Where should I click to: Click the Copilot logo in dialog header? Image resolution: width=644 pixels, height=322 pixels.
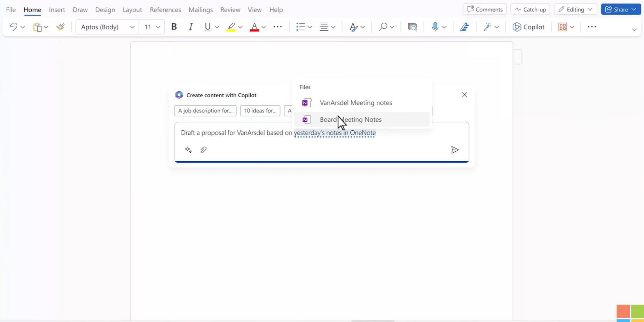click(x=179, y=95)
